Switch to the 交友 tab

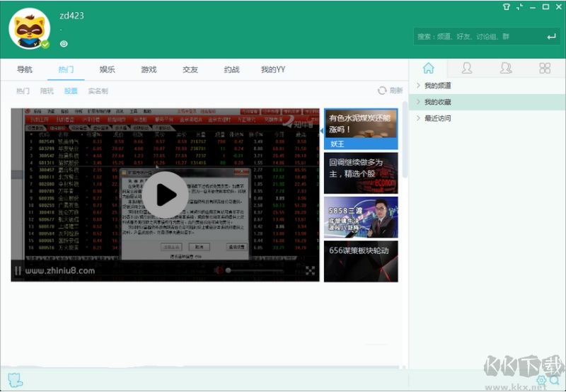(190, 69)
